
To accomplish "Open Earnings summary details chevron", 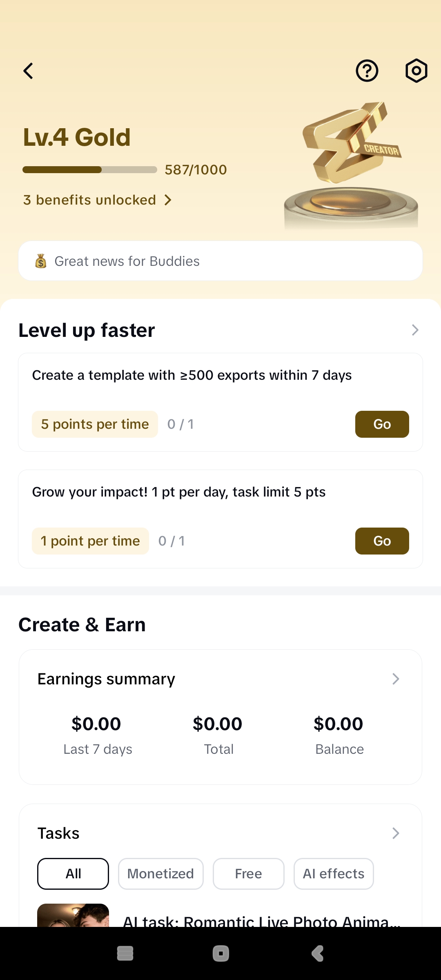I will tap(395, 679).
